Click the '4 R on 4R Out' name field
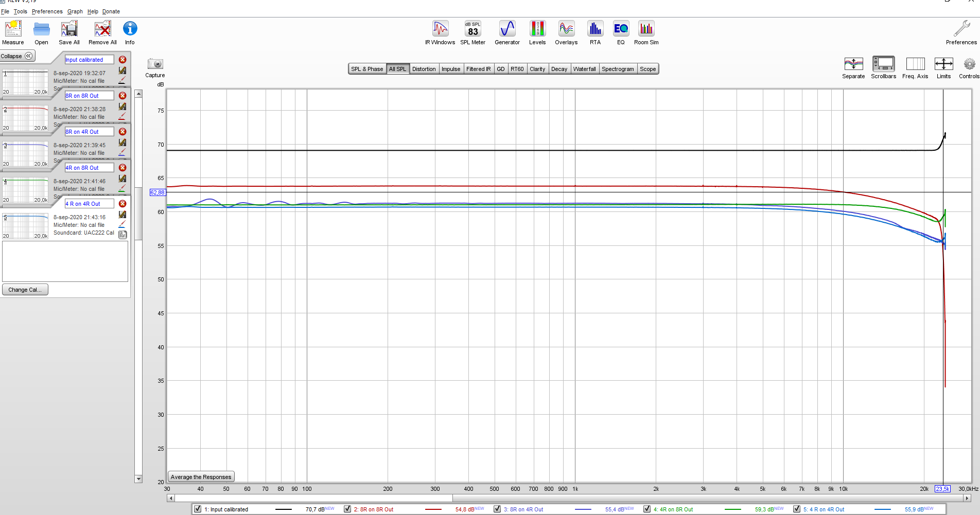Image resolution: width=980 pixels, height=515 pixels. [x=89, y=204]
